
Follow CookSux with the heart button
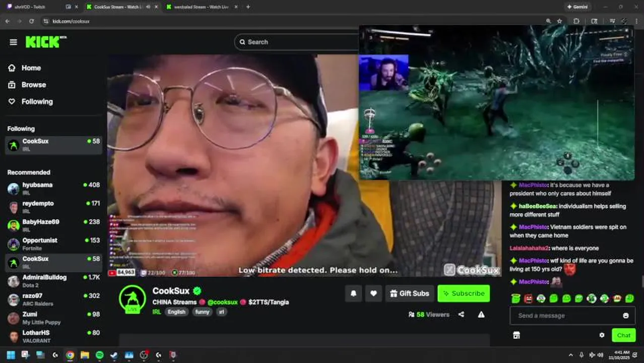point(373,293)
